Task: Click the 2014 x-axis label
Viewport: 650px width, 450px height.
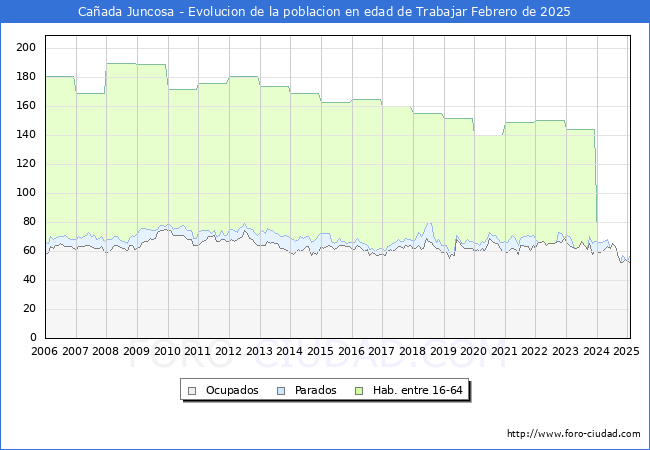Action: pyautogui.click(x=289, y=351)
